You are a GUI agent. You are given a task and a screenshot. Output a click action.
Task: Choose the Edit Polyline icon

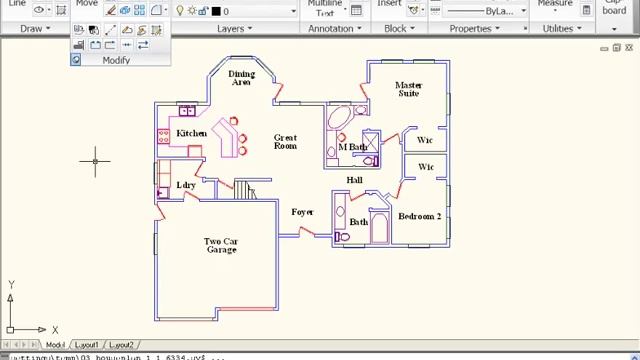[127, 30]
